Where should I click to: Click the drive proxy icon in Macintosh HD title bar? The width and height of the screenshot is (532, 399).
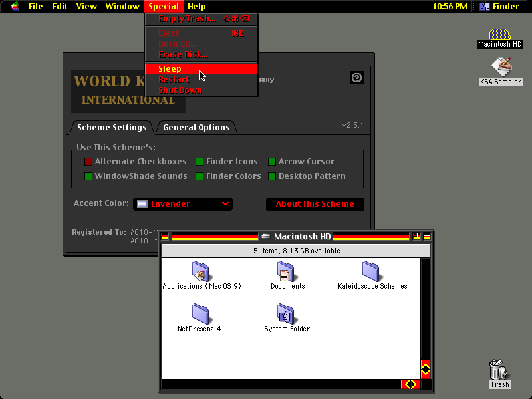pyautogui.click(x=265, y=237)
